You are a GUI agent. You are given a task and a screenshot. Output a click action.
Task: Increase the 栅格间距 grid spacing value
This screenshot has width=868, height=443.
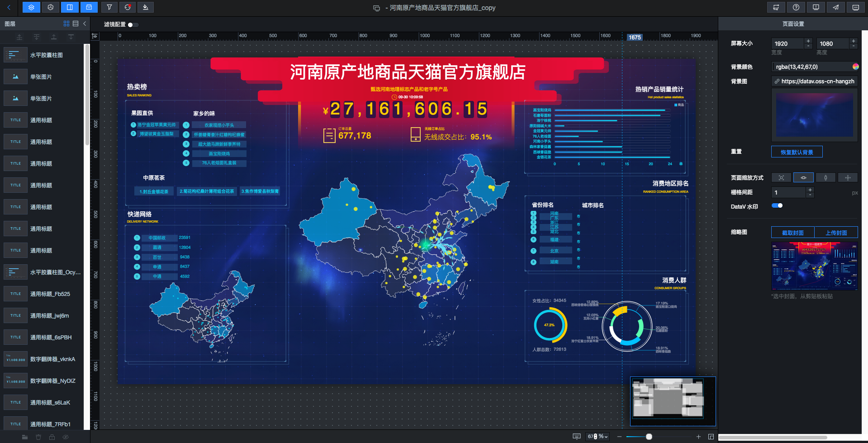coord(810,190)
